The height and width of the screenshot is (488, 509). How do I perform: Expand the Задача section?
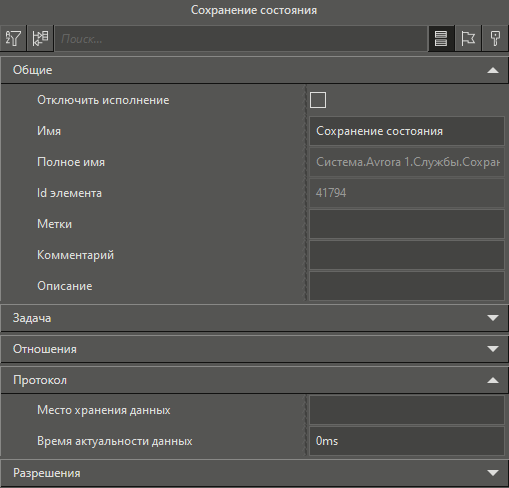click(254, 318)
